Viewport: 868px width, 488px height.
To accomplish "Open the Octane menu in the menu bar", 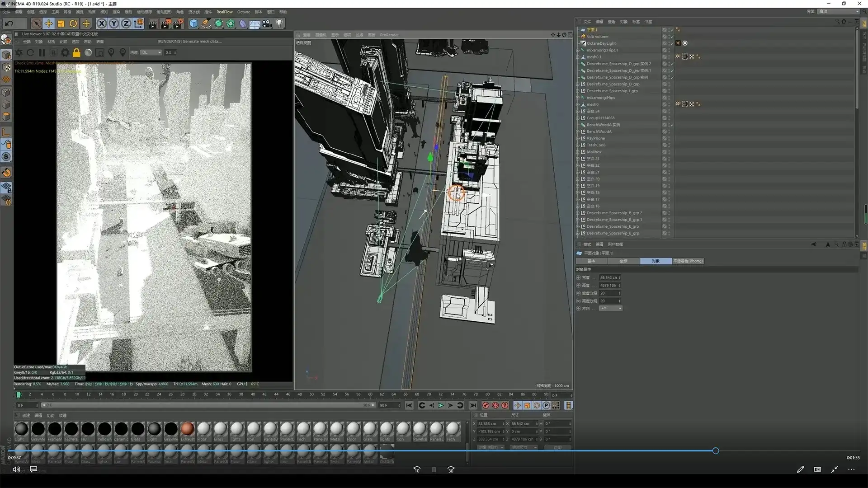I will coord(244,12).
